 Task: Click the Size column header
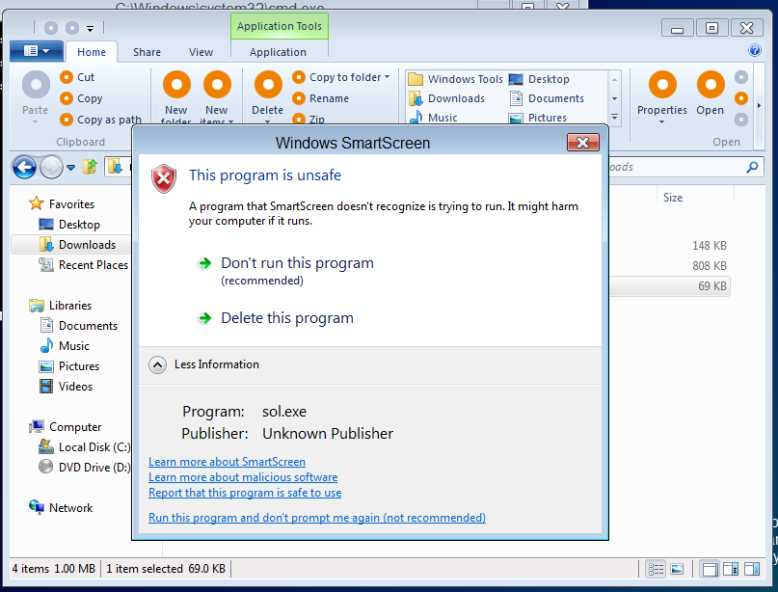click(673, 197)
